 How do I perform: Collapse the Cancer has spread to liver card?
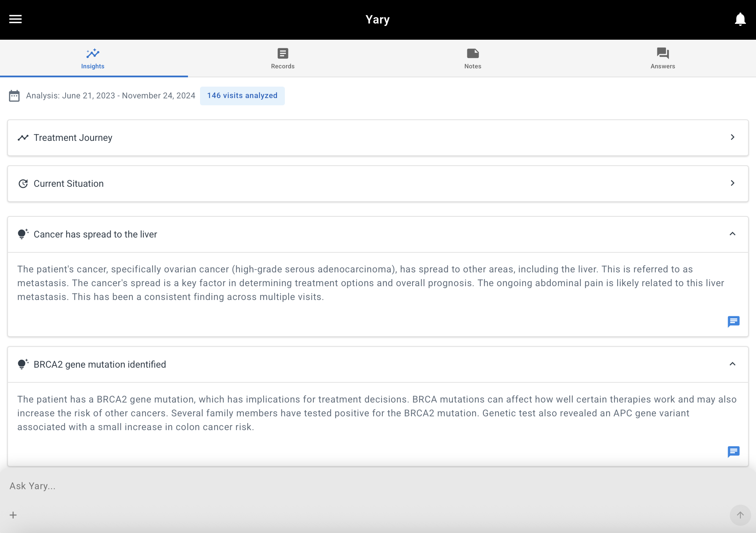click(x=733, y=234)
